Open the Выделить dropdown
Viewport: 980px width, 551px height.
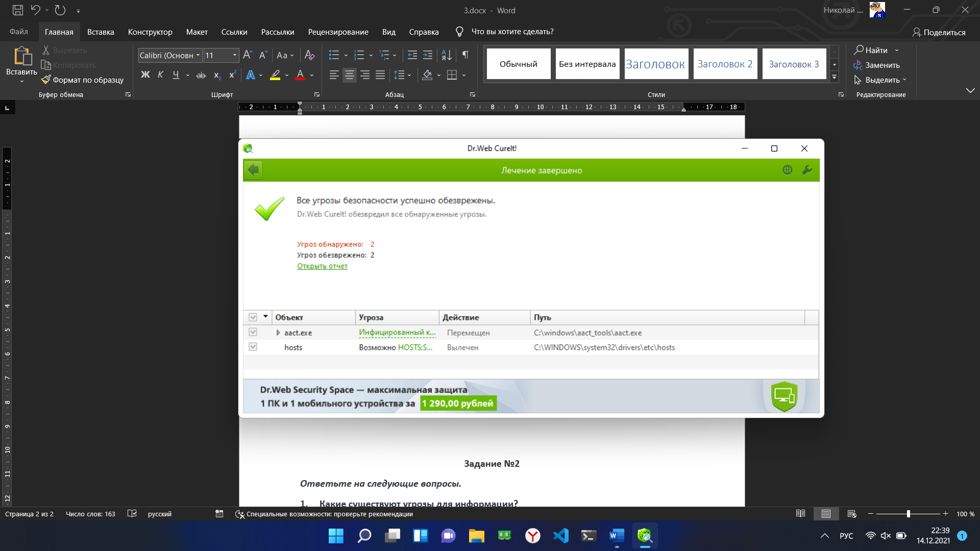880,80
